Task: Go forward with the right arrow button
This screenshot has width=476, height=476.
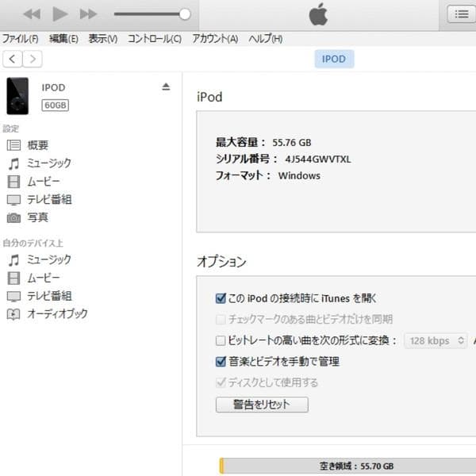Action: click(x=33, y=59)
